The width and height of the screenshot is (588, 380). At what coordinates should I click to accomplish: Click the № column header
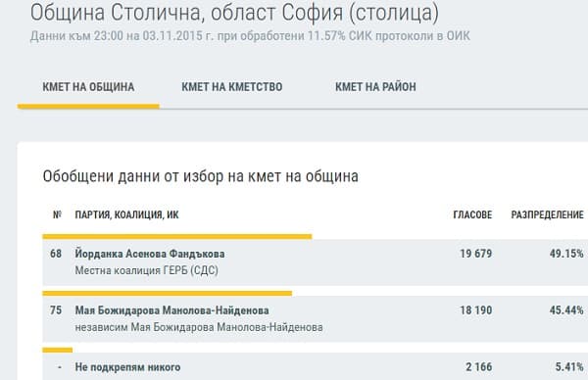coord(57,214)
